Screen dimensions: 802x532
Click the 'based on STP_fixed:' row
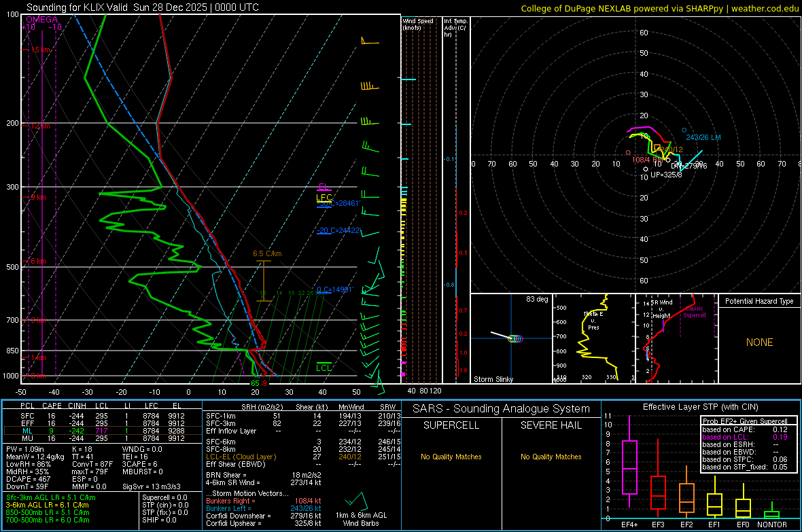(745, 467)
